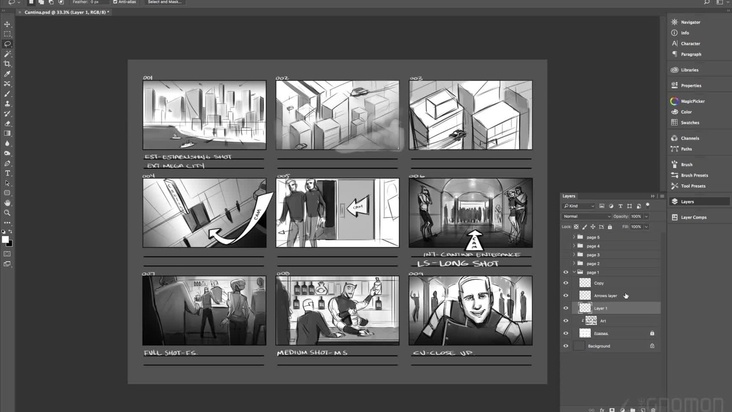This screenshot has height=412, width=732.
Task: Toggle Quick Mask mode icon
Action: [7, 254]
